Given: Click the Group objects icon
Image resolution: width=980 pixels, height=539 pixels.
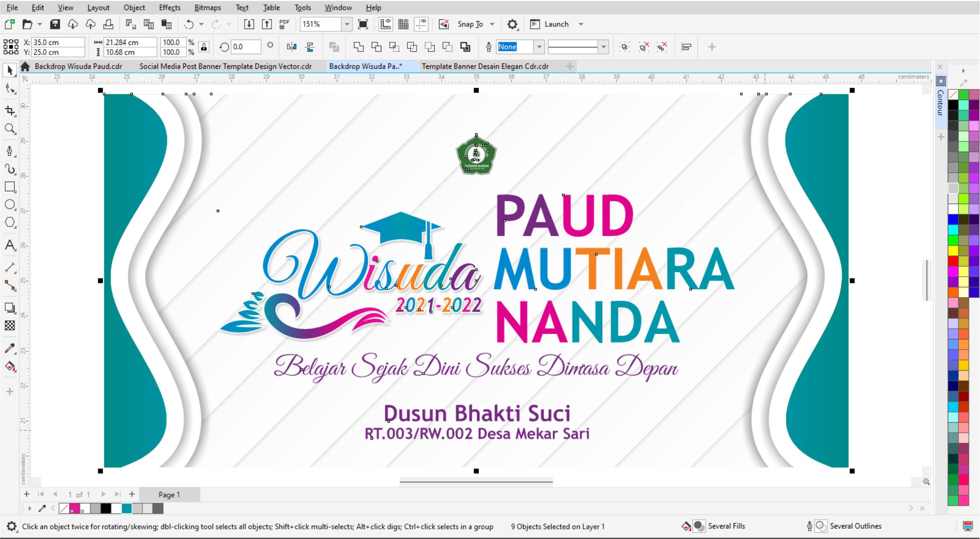Looking at the screenshot, I should (624, 47).
